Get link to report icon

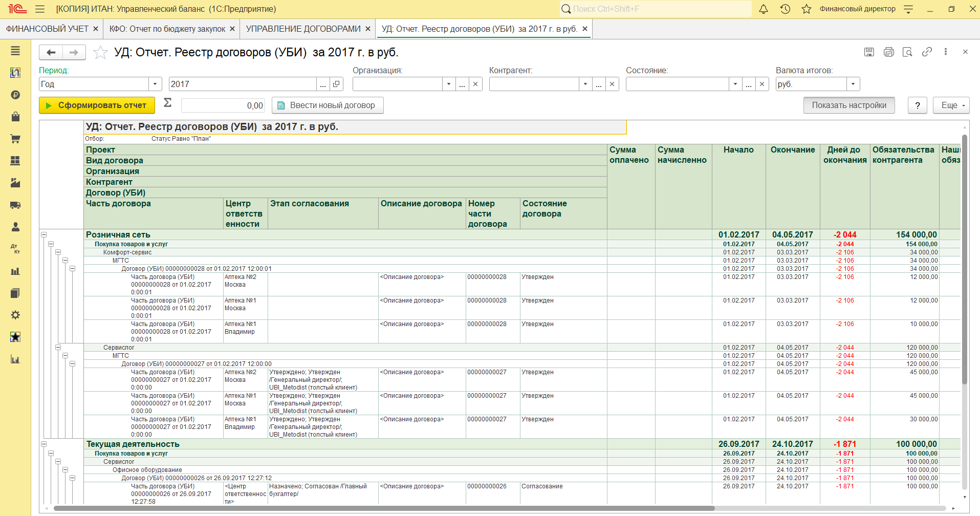pos(927,52)
